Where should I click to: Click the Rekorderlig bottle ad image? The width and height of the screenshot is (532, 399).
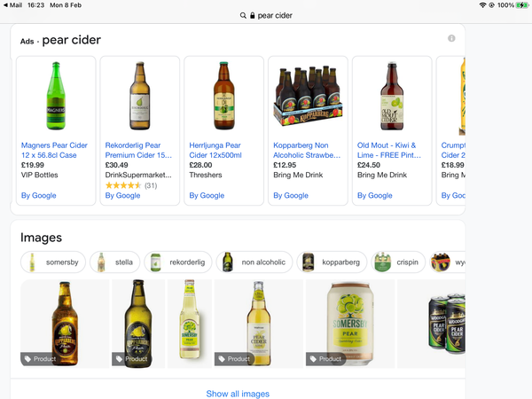[x=140, y=96]
